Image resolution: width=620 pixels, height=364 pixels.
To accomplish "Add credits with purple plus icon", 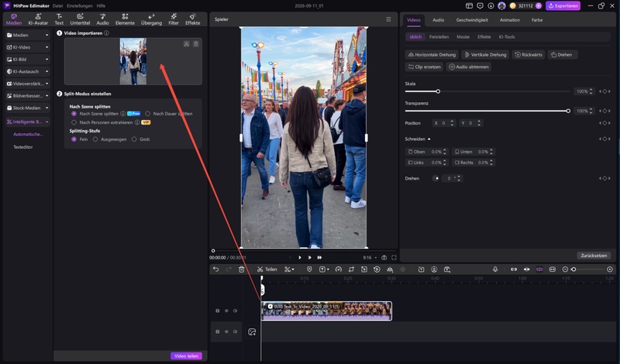I will tap(539, 5).
